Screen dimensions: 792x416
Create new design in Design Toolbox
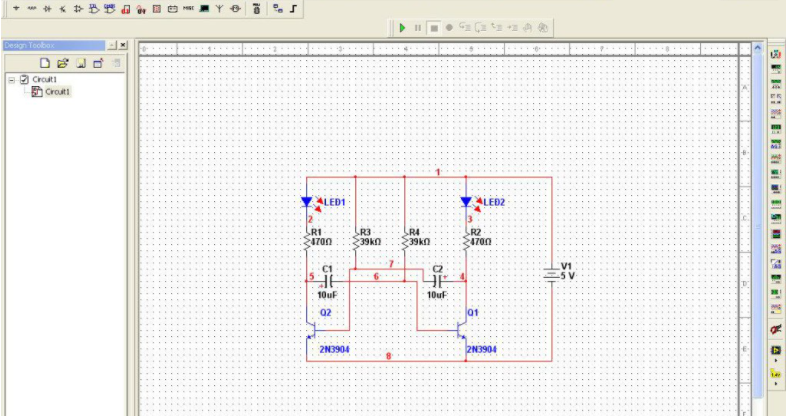(x=45, y=63)
